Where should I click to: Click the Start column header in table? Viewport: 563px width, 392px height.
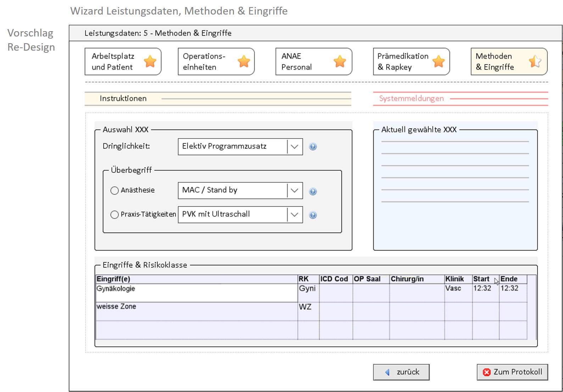[481, 279]
